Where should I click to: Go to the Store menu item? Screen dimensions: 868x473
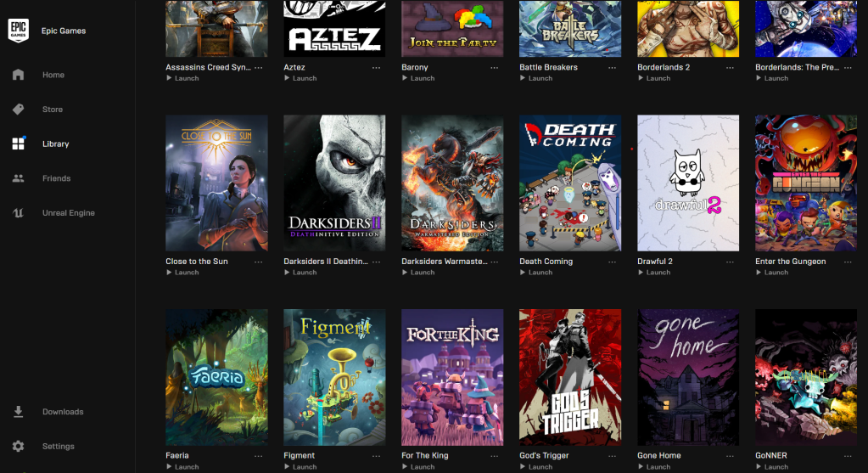tap(53, 109)
